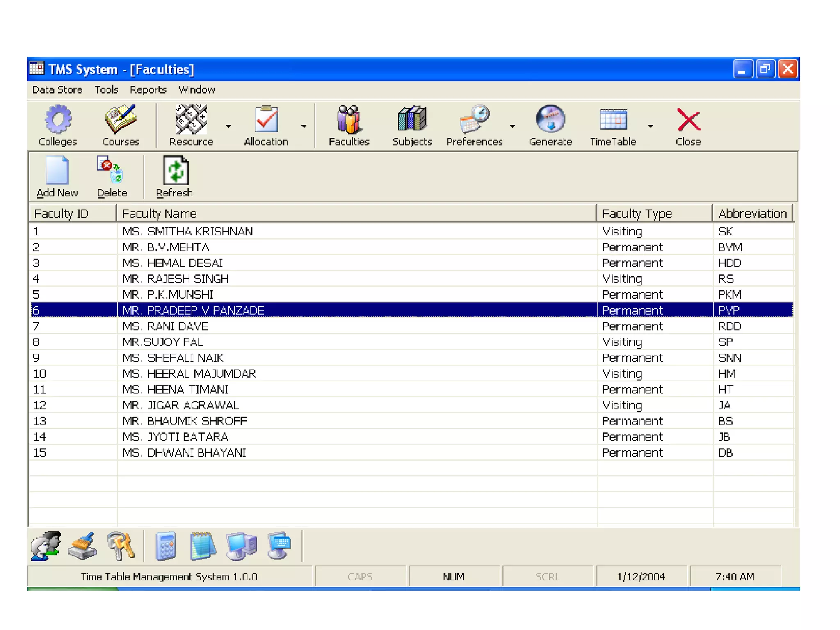The height and width of the screenshot is (630, 840).
Task: Expand the TimeTable dropdown arrow
Action: pos(651,126)
